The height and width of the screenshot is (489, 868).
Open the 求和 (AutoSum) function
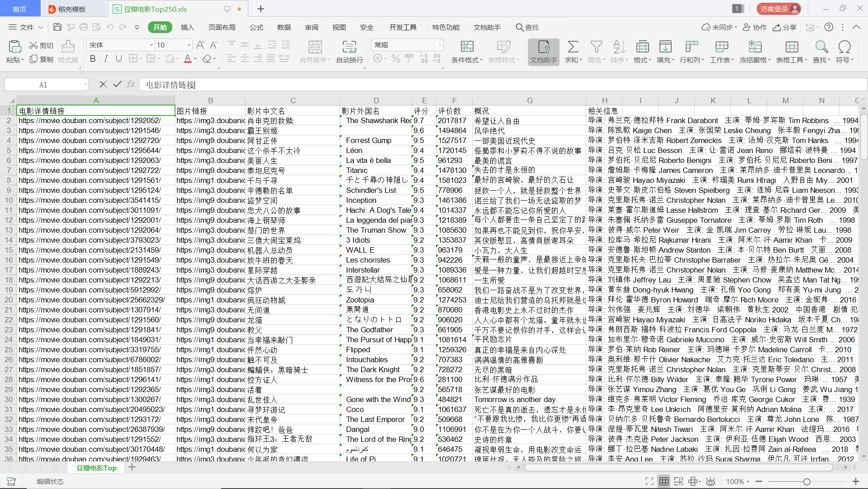tap(573, 51)
